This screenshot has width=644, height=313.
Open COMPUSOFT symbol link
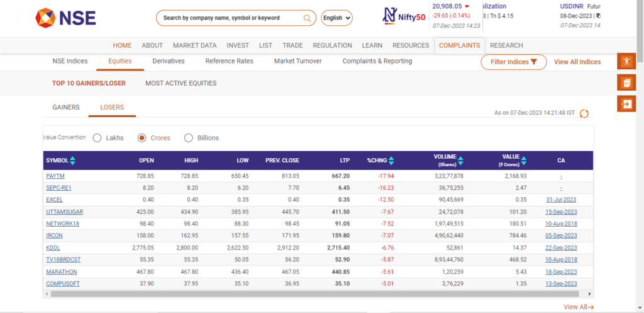click(x=63, y=284)
